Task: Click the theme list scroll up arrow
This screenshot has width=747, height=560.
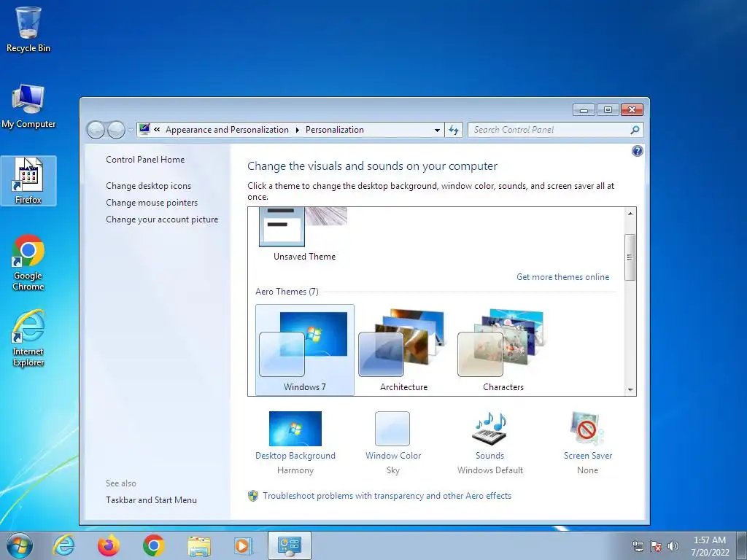Action: (x=630, y=214)
